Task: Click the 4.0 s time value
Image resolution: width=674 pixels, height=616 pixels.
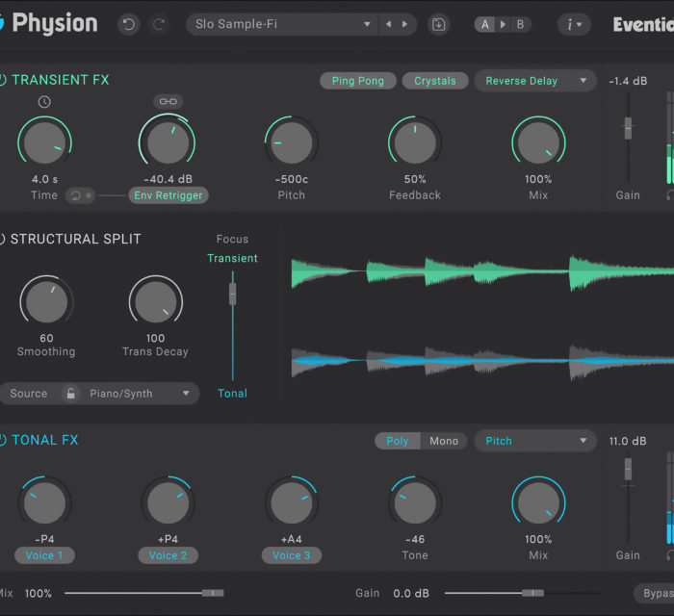Action: (44, 179)
